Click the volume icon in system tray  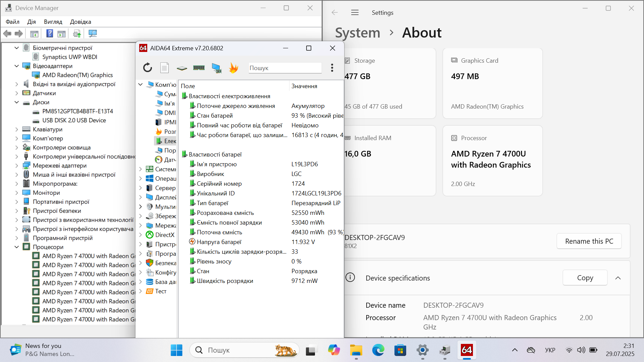[x=581, y=350]
